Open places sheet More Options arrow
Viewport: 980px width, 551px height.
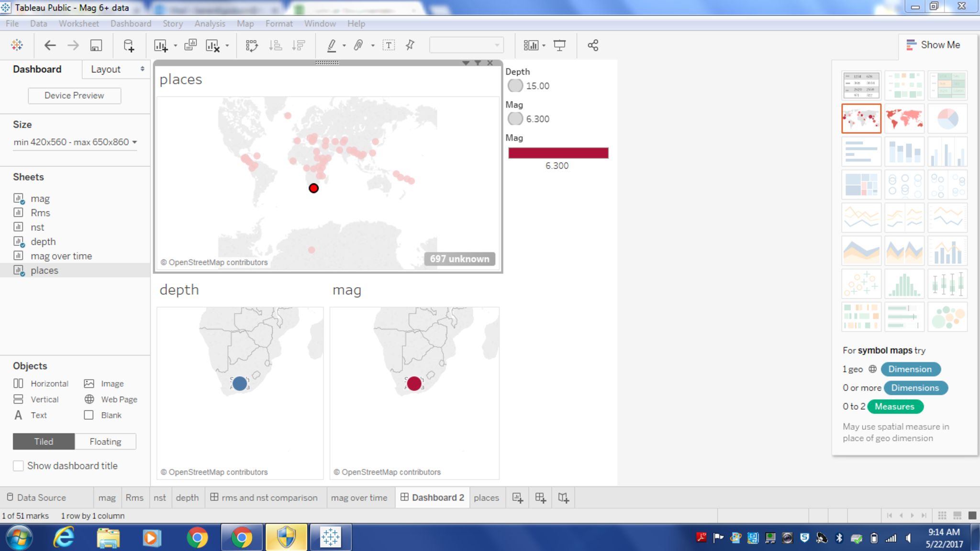click(466, 63)
